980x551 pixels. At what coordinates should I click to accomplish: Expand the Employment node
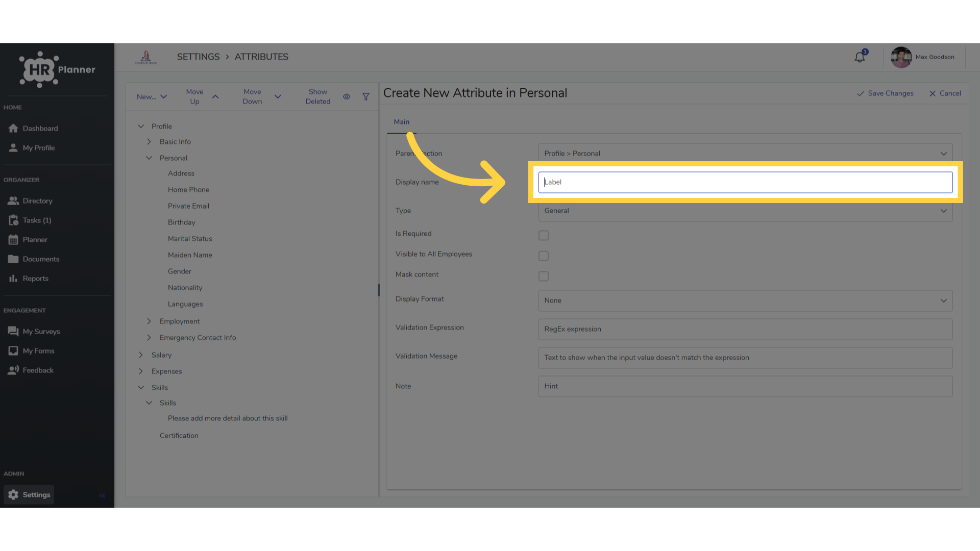(x=149, y=321)
